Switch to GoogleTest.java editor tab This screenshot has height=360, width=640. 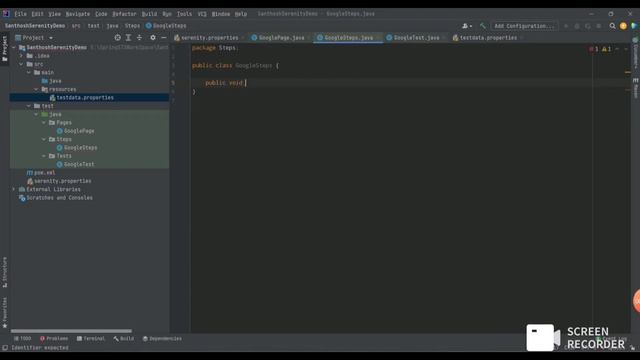pyautogui.click(x=416, y=38)
